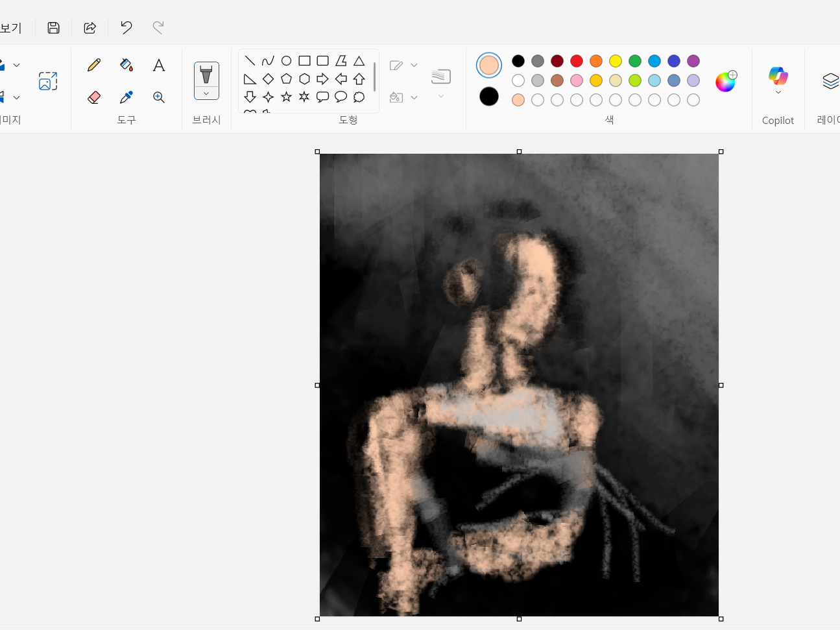Select the Text tool
The image size is (840, 630).
point(159,65)
